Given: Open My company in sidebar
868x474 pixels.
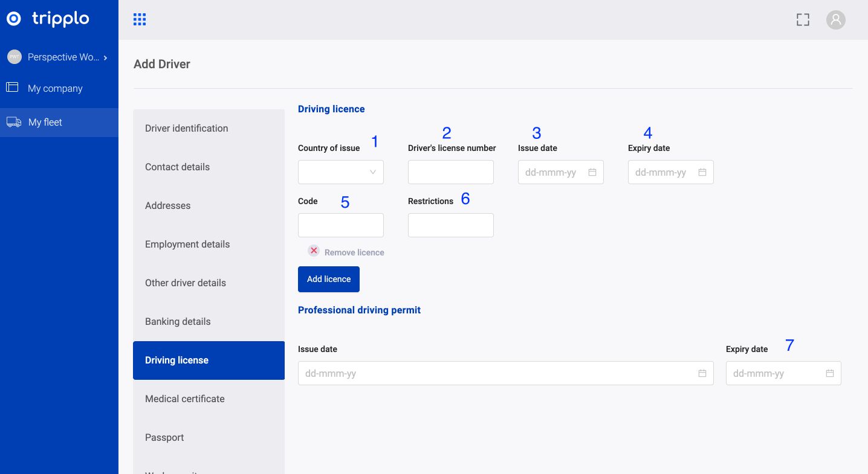Looking at the screenshot, I should [55, 89].
